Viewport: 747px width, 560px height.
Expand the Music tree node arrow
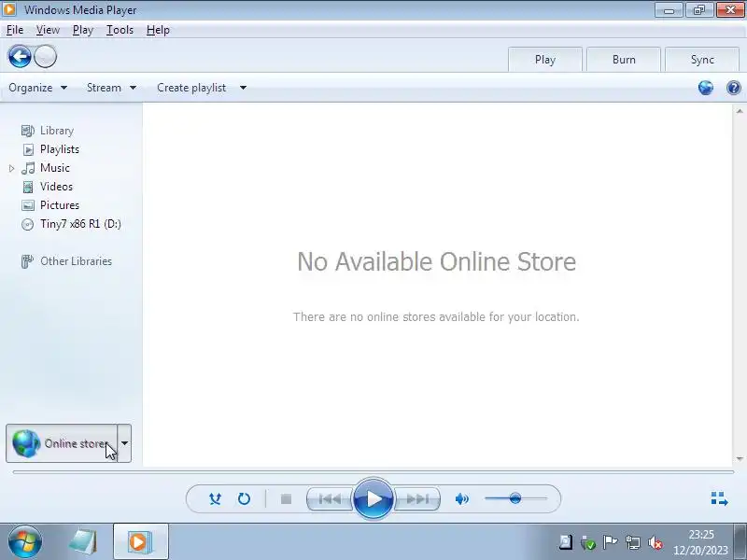click(12, 168)
